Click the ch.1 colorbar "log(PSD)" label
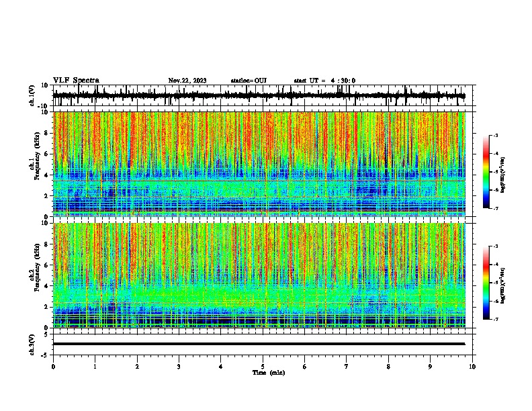532x411 pixels. tap(503, 175)
